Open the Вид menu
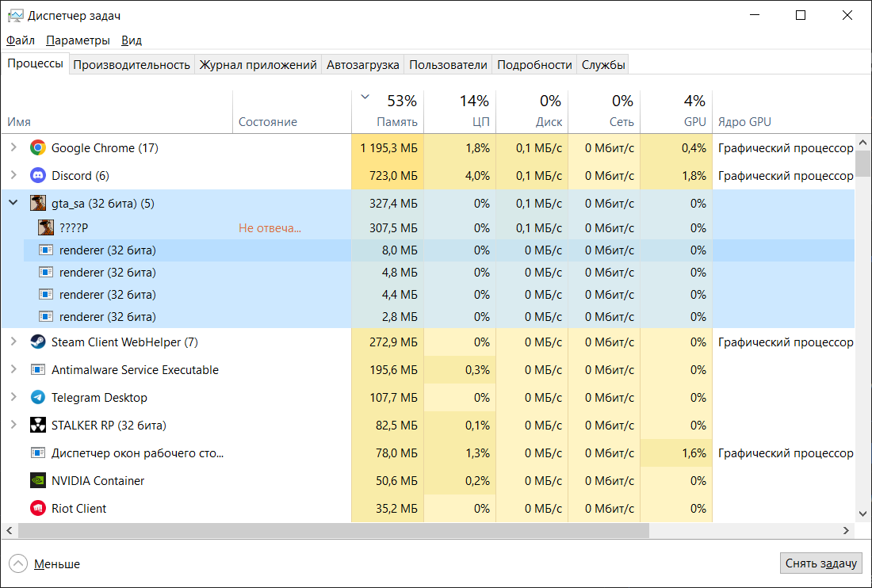 click(x=132, y=40)
